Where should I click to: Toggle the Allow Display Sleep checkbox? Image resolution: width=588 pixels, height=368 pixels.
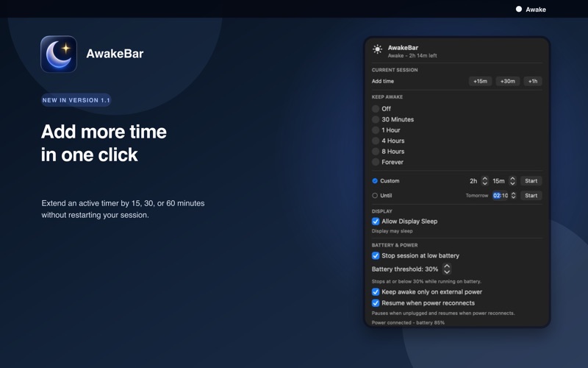click(x=376, y=222)
